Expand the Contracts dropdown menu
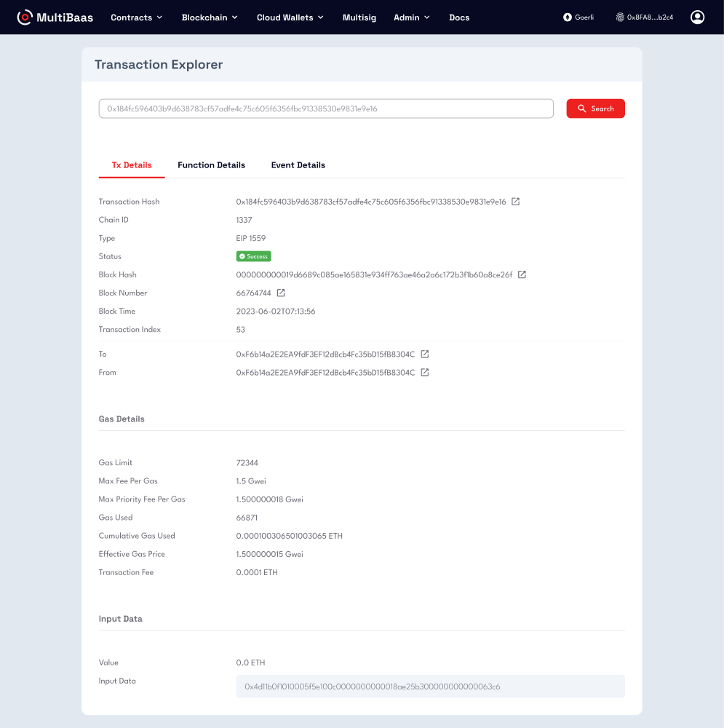The width and height of the screenshot is (724, 728). 136,17
